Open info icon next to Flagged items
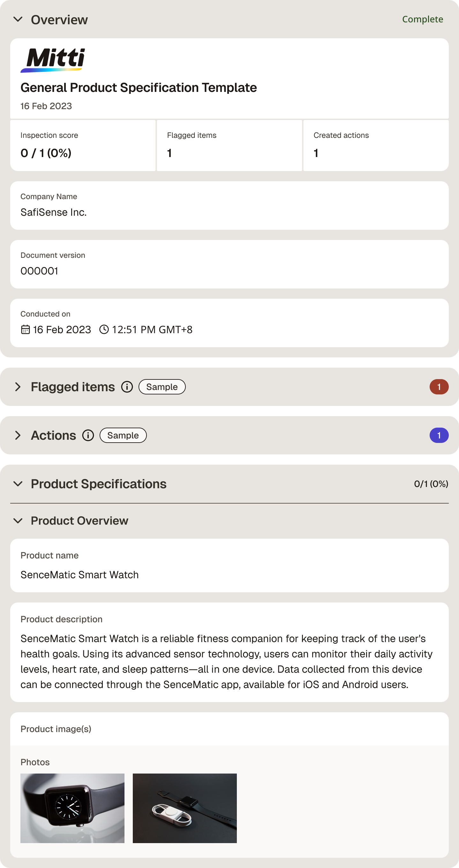 [127, 387]
